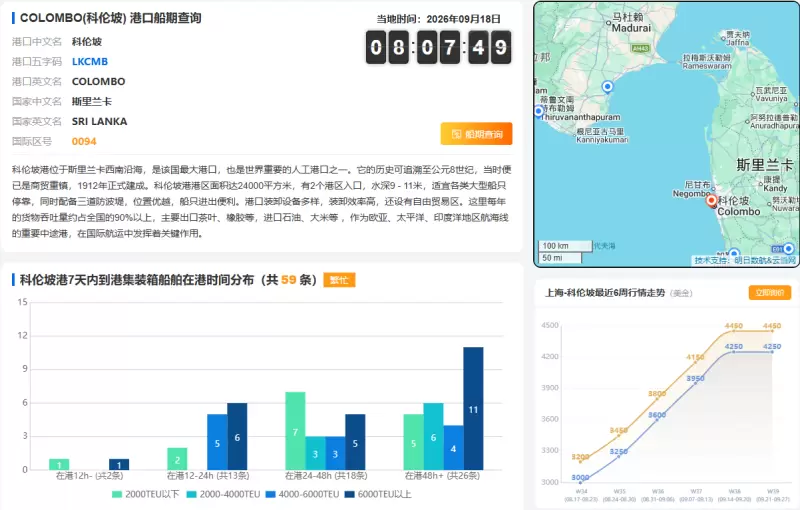
Task: Click the 4150 data point at W37
Action: (x=695, y=362)
